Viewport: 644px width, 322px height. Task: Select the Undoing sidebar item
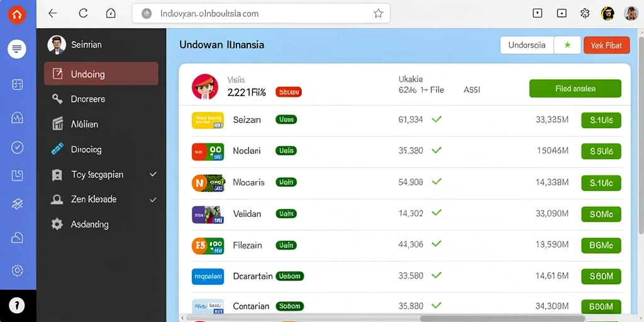(101, 74)
